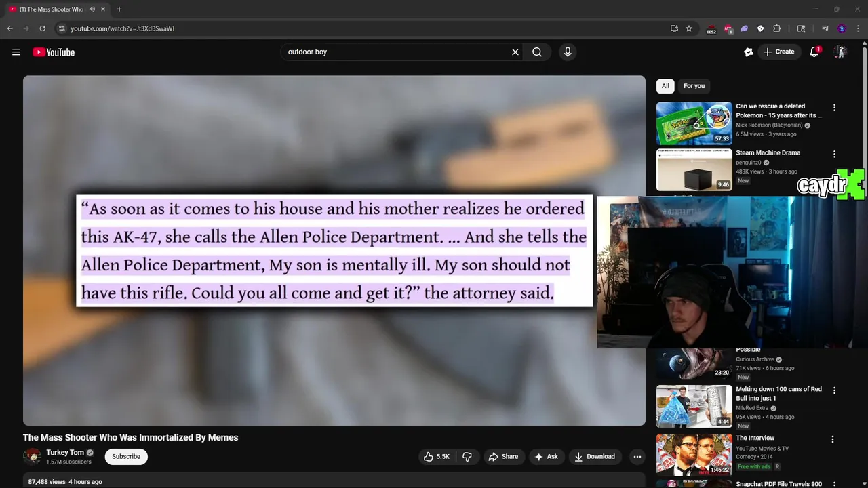Viewport: 868px width, 488px height.
Task: View site information icon in address bar
Action: coord(62,28)
